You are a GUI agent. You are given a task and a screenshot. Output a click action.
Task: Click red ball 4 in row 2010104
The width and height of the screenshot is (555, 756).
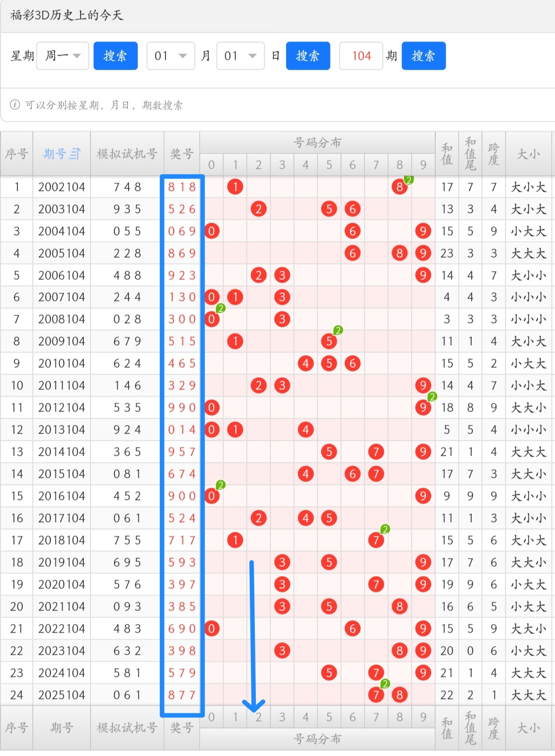306,364
